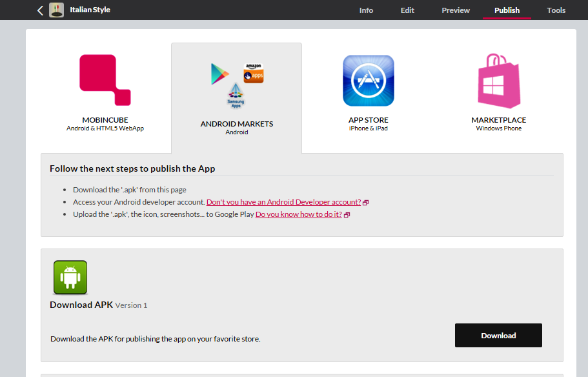588x377 pixels.
Task: Click the 'Download APK' heading
Action: 81,305
